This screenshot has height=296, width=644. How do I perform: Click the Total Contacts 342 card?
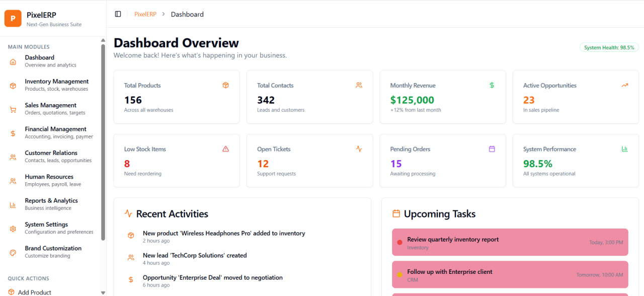(x=310, y=97)
